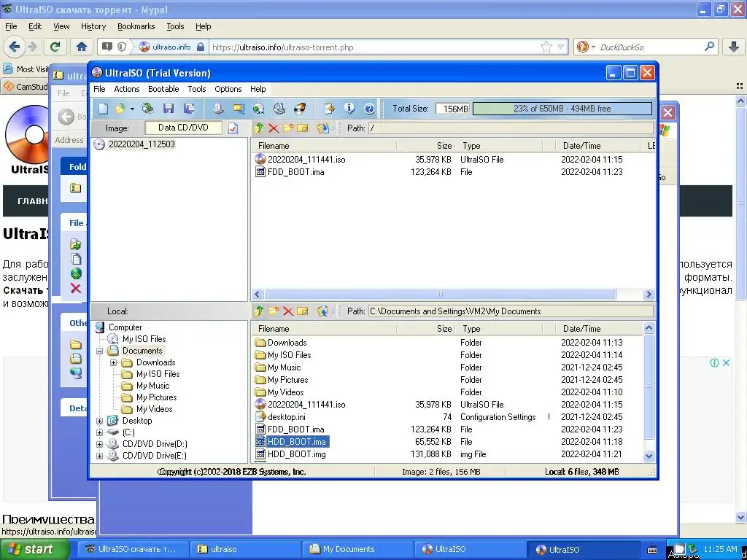Click the Open CD/DVD toolbar icon
The height and width of the screenshot is (560, 747).
click(147, 109)
